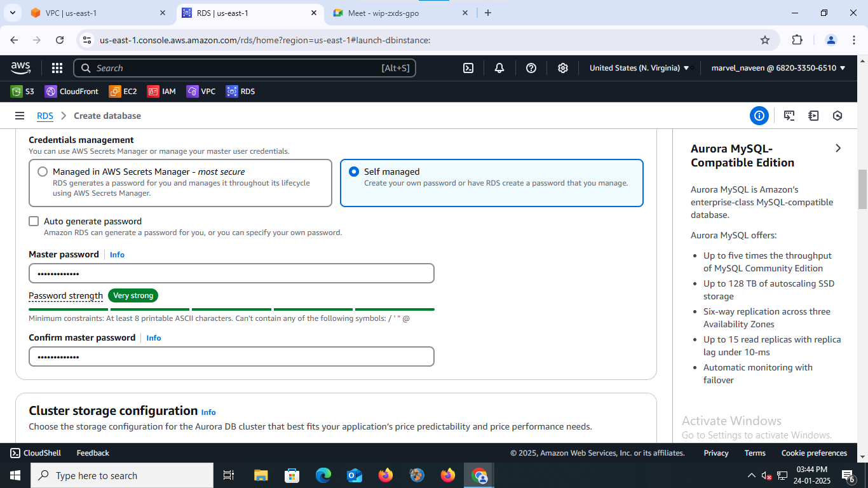Open the VPC favorites shortcut
The image size is (868, 488).
click(201, 91)
